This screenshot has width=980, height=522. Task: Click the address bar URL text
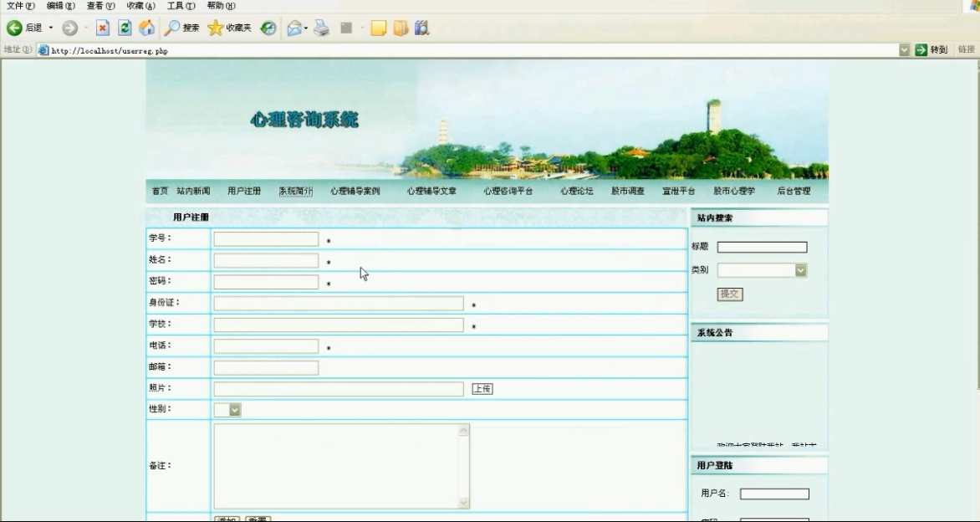point(110,51)
